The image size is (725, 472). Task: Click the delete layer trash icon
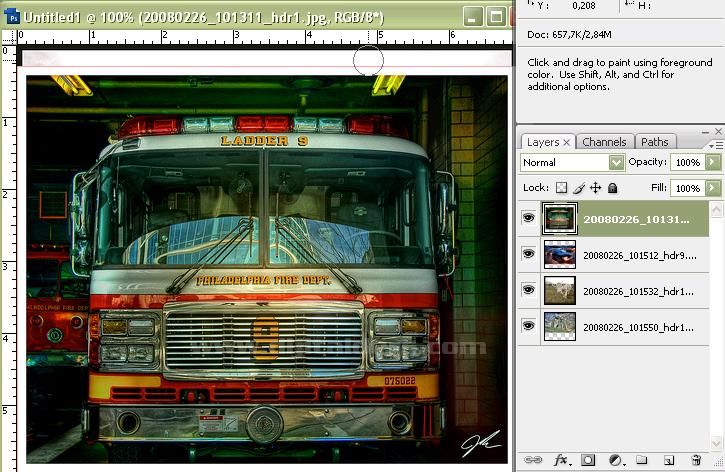coord(696,460)
